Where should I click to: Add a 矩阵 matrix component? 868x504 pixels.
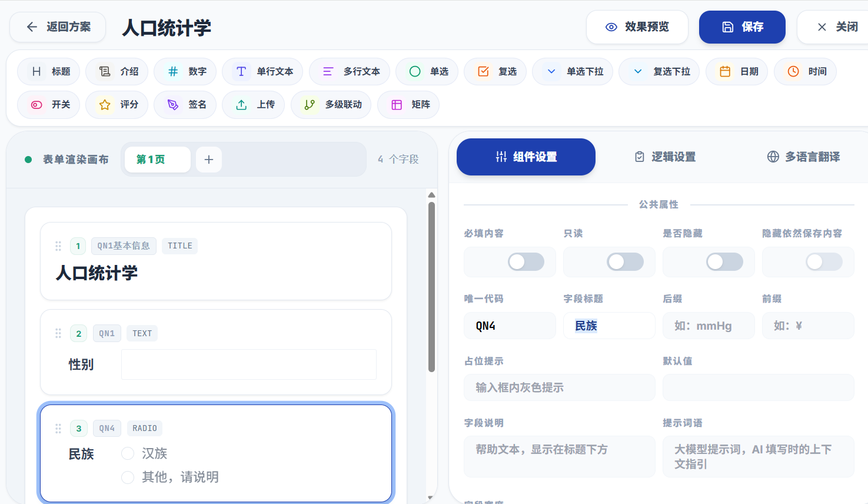408,105
